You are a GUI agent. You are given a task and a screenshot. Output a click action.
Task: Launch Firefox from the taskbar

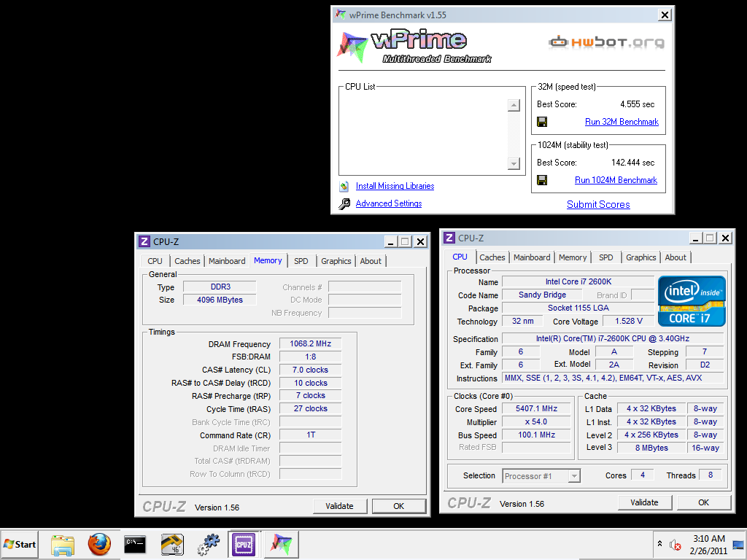click(x=99, y=544)
